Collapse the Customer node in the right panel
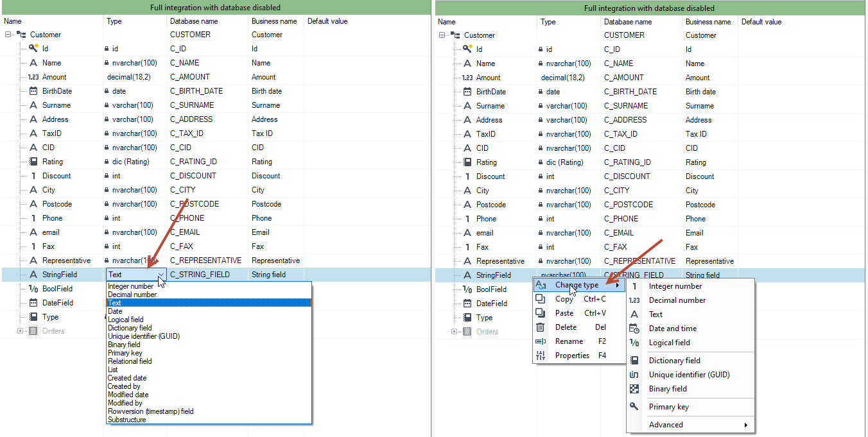This screenshot has width=868, height=437. (442, 35)
